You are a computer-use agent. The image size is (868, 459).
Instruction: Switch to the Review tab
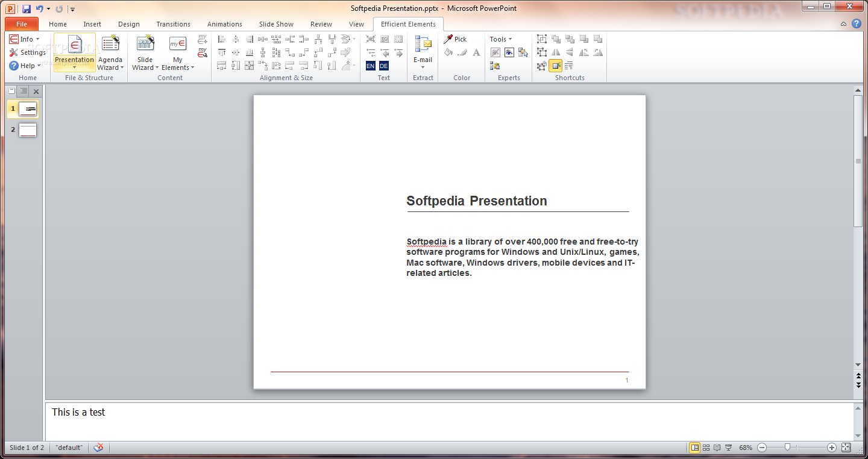click(321, 24)
